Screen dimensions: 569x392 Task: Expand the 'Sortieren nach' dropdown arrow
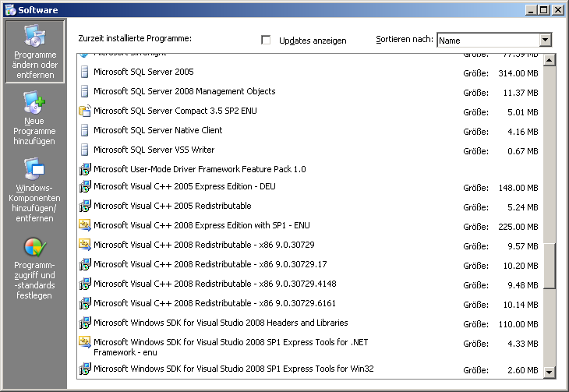tap(545, 40)
